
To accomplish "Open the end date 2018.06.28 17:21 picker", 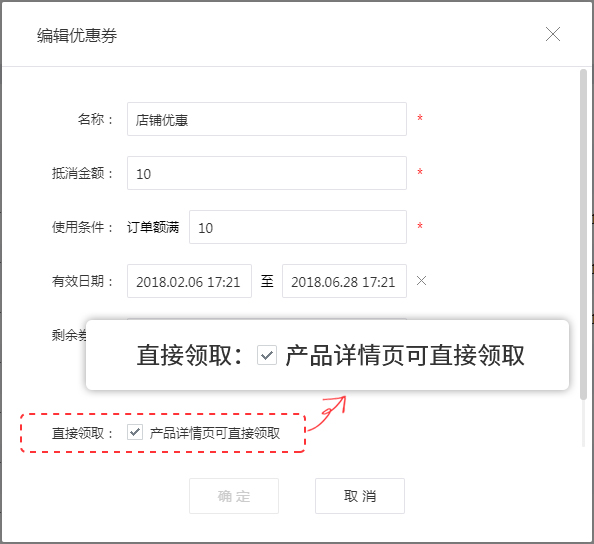I will [344, 281].
